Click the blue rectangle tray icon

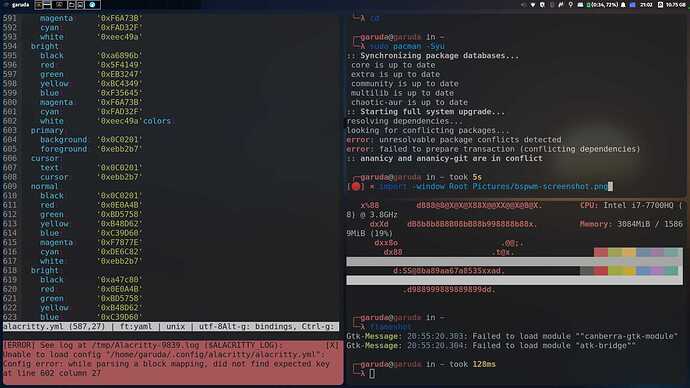(632, 5)
